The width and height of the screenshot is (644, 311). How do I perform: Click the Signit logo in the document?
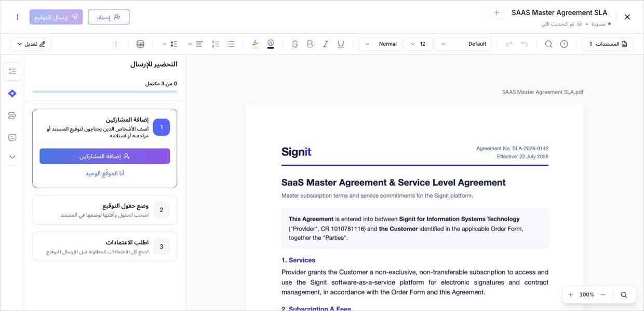tap(297, 152)
